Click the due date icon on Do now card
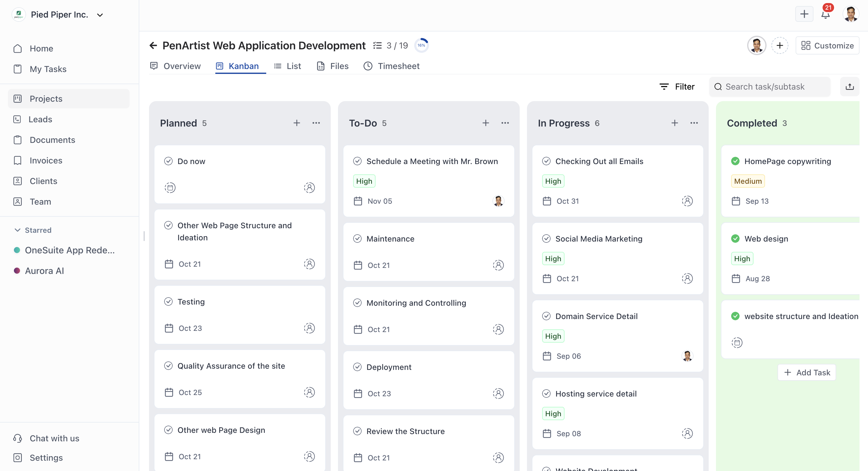This screenshot has height=471, width=868. [x=170, y=187]
